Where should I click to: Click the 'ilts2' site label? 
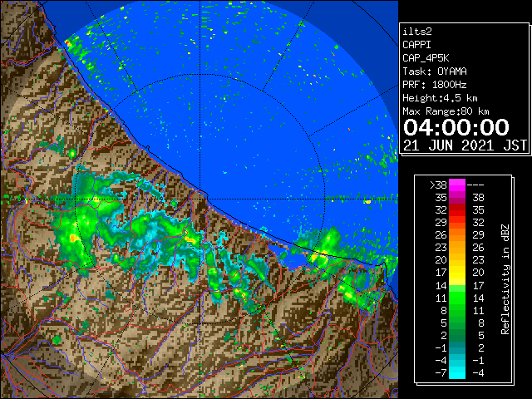(x=417, y=32)
